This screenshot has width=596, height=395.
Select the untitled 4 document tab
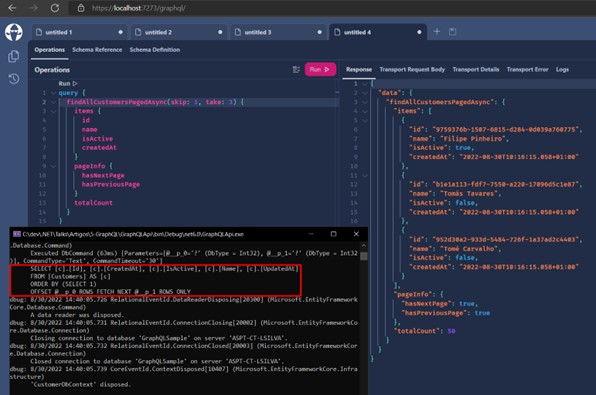[x=378, y=32]
